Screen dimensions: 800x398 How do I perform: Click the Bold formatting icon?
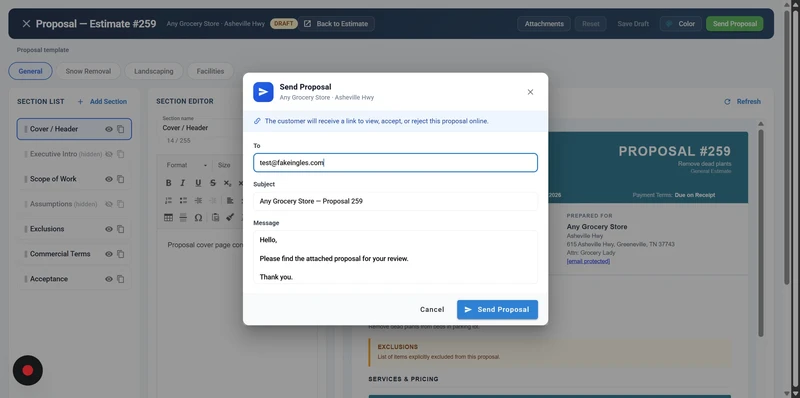(168, 183)
